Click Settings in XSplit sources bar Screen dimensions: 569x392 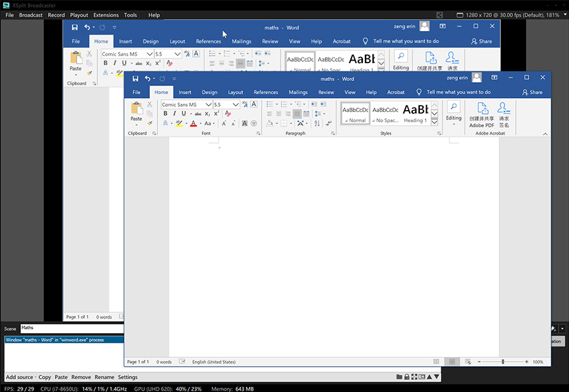(127, 377)
